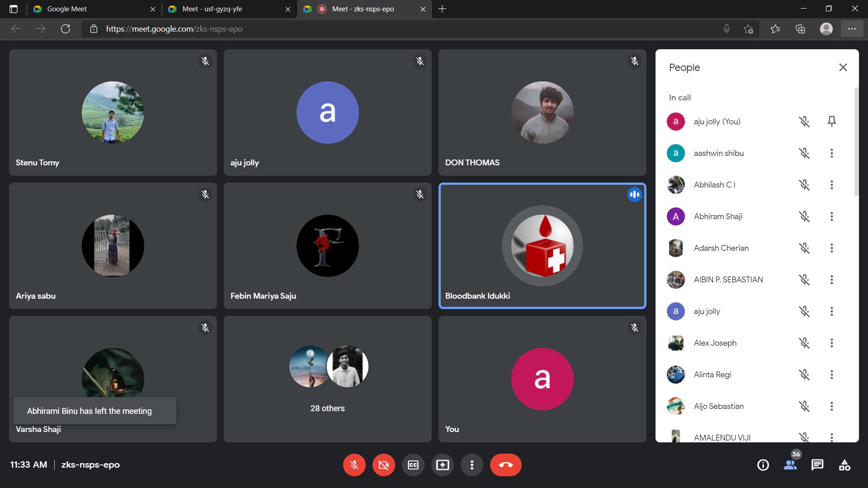Open the activities shapes icon
The width and height of the screenshot is (868, 488).
[844, 465]
